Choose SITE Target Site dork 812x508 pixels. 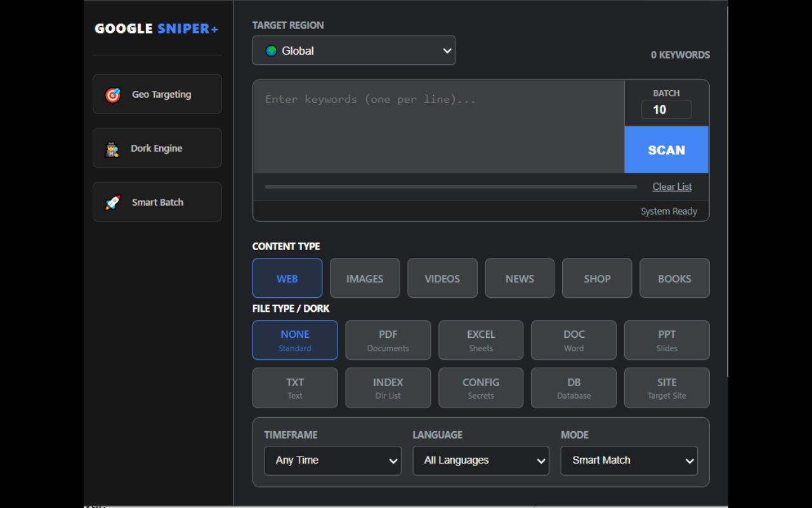coord(667,388)
